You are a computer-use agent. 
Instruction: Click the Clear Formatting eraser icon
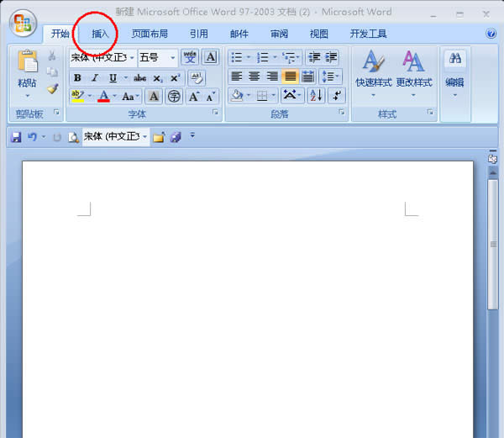[196, 77]
